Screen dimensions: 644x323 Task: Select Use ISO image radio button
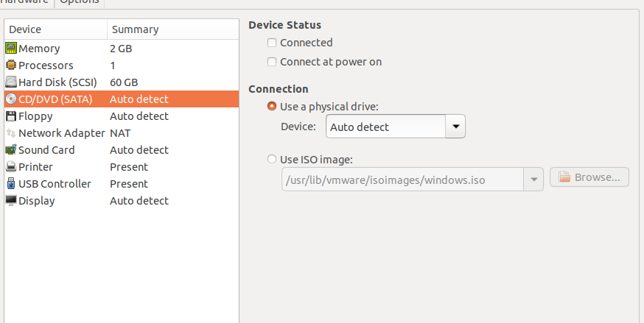click(273, 159)
